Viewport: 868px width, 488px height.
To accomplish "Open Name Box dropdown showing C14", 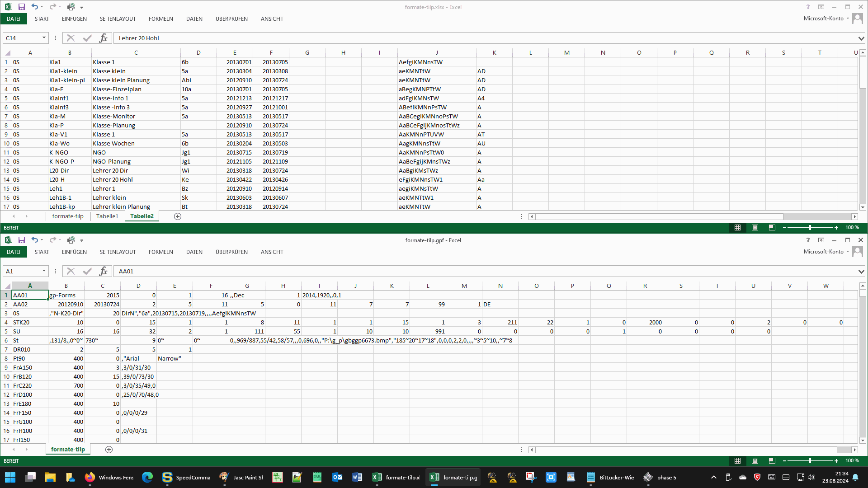I will click(44, 38).
